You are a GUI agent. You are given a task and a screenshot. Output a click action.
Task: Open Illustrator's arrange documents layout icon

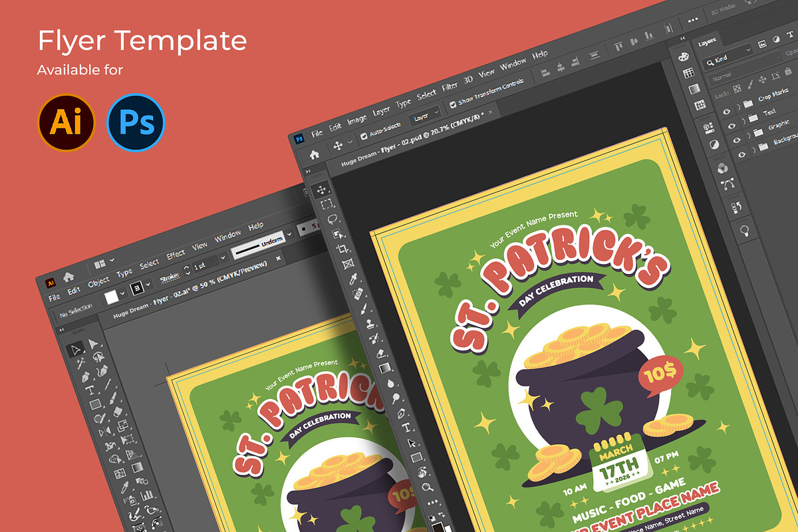(x=100, y=264)
